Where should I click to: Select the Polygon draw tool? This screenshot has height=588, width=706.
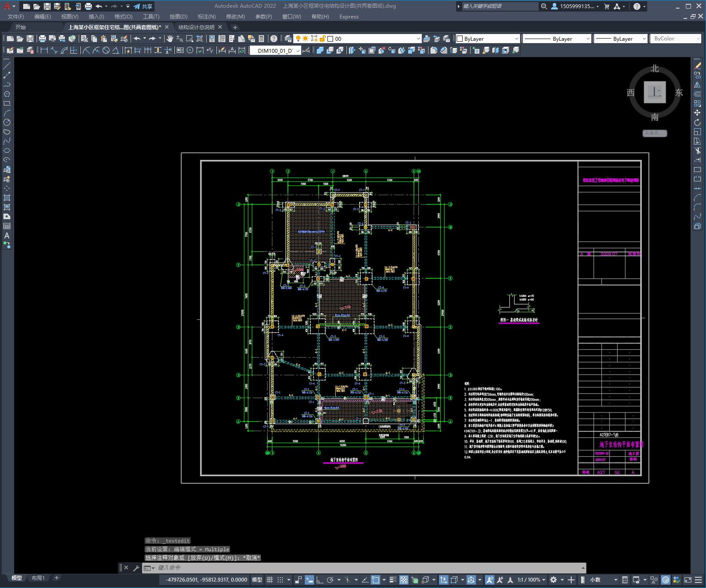7,94
